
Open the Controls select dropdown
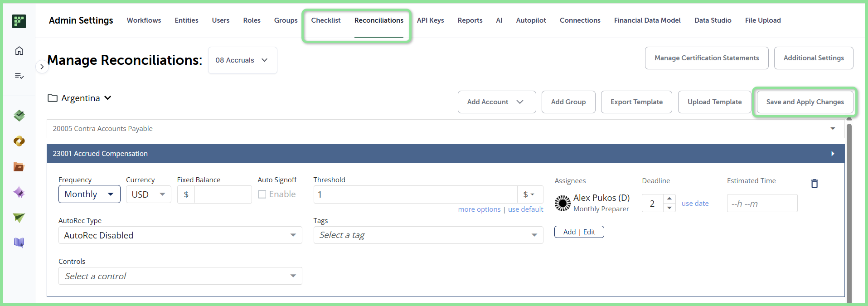pos(180,276)
